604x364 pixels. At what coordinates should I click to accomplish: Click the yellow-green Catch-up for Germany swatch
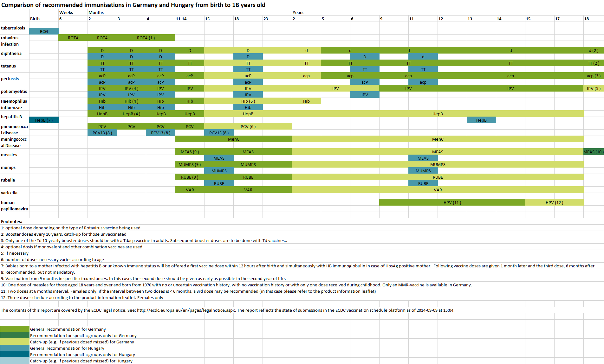coord(15,342)
